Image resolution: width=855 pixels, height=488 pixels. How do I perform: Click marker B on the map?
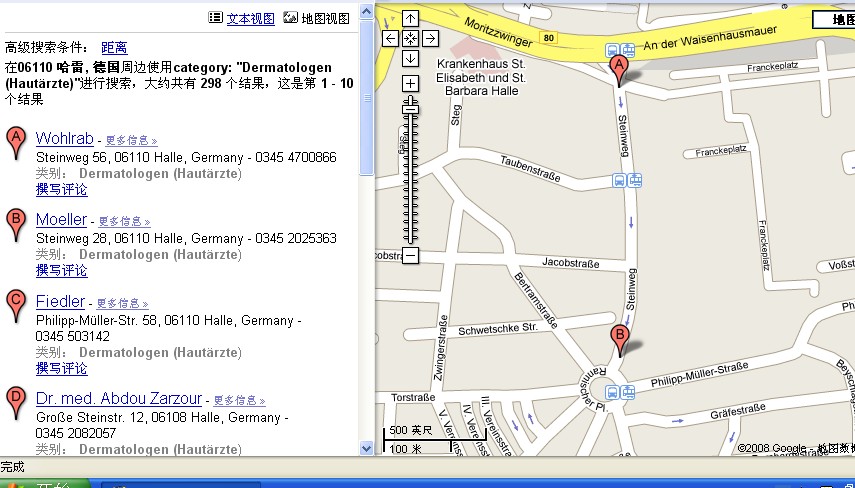619,339
